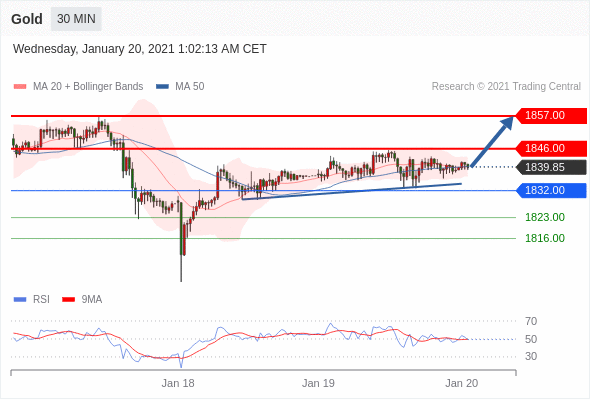Click the RSI 50 axis label
This screenshot has width=590, height=400.
coord(531,339)
